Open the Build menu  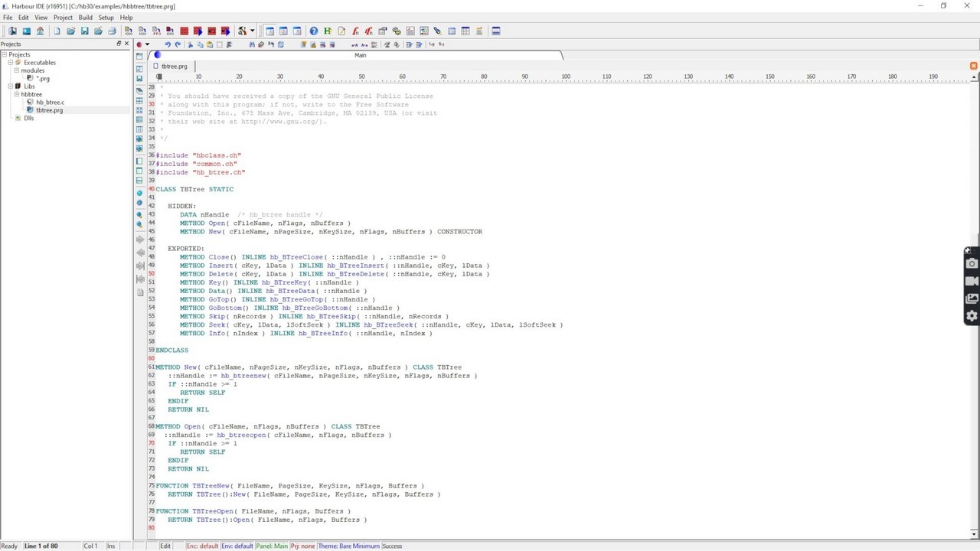[x=85, y=18]
